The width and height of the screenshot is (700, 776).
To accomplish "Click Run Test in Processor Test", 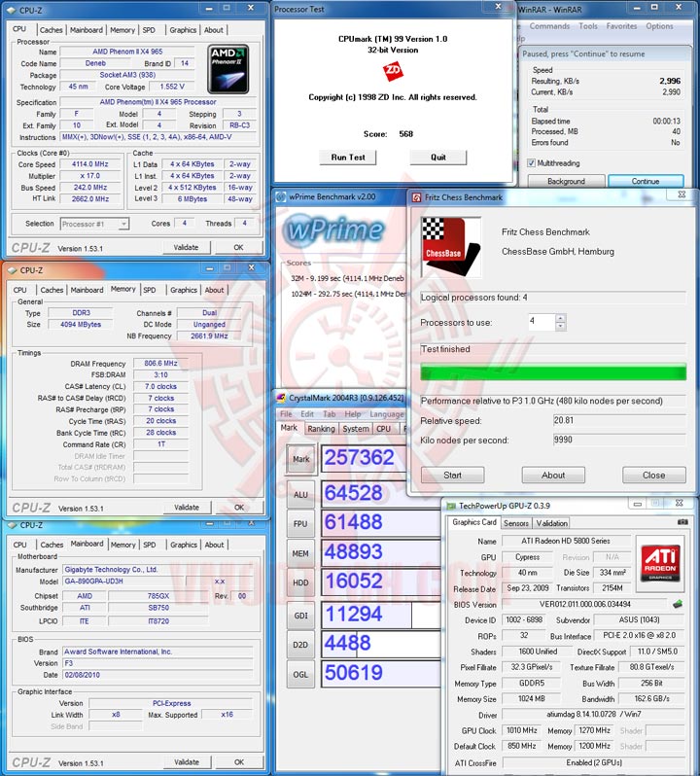I will [348, 158].
